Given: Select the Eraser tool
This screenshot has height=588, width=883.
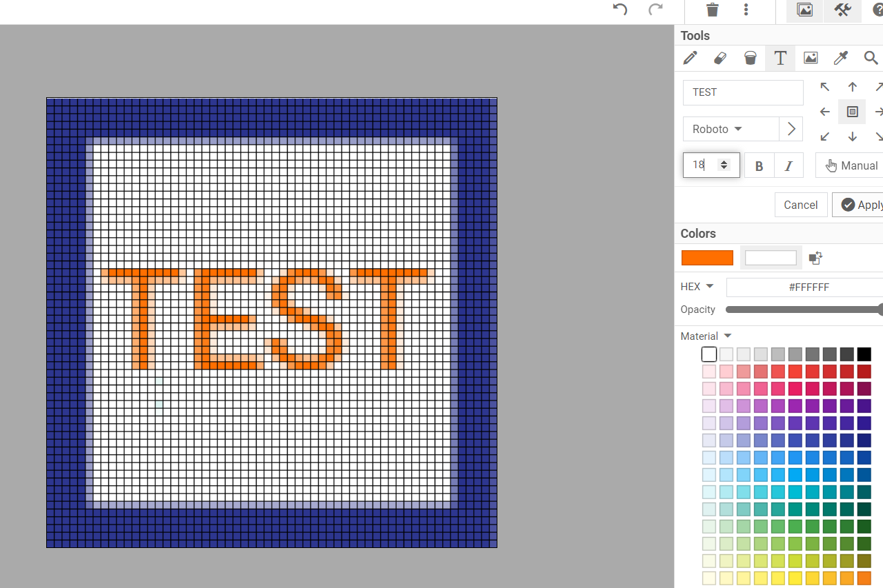Looking at the screenshot, I should pos(720,59).
